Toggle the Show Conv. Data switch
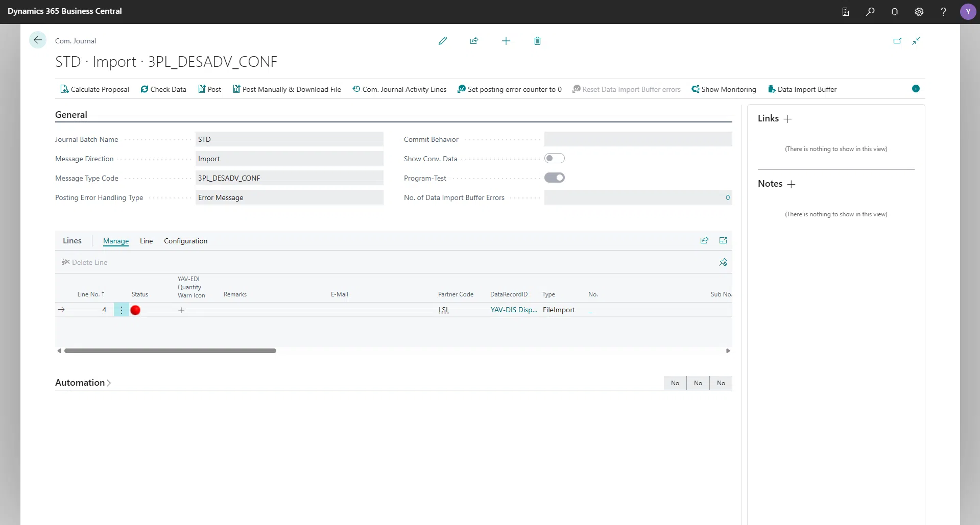The image size is (980, 525). click(555, 158)
